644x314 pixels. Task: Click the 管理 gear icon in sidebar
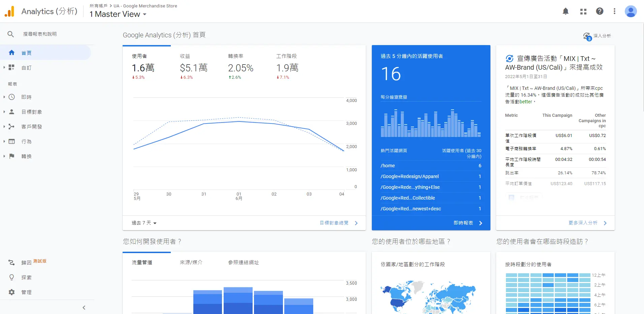pyautogui.click(x=12, y=292)
